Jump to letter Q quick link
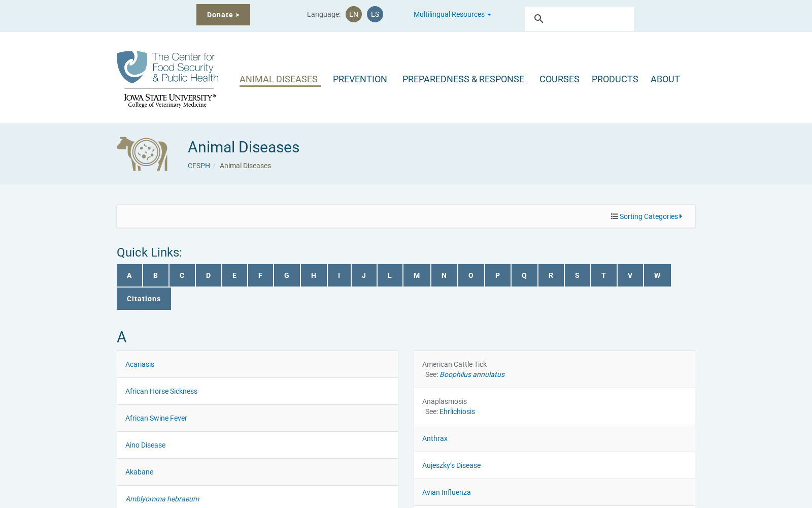This screenshot has height=508, width=812. pos(524,275)
